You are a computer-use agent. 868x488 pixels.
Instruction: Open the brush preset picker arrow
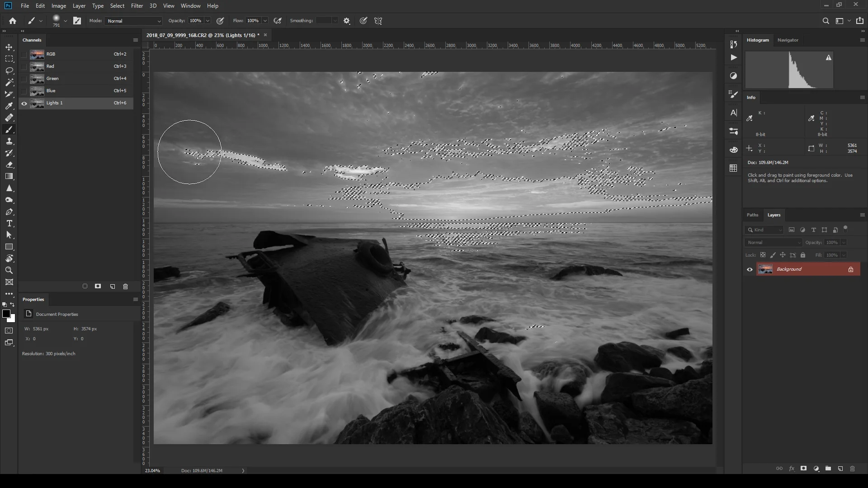(x=66, y=21)
